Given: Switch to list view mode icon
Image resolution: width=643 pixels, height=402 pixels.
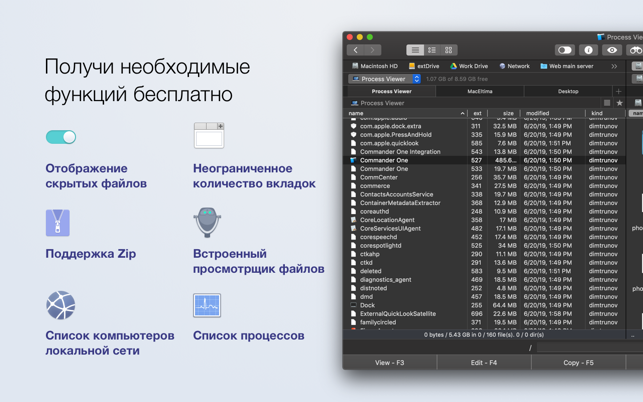Looking at the screenshot, I should point(414,50).
